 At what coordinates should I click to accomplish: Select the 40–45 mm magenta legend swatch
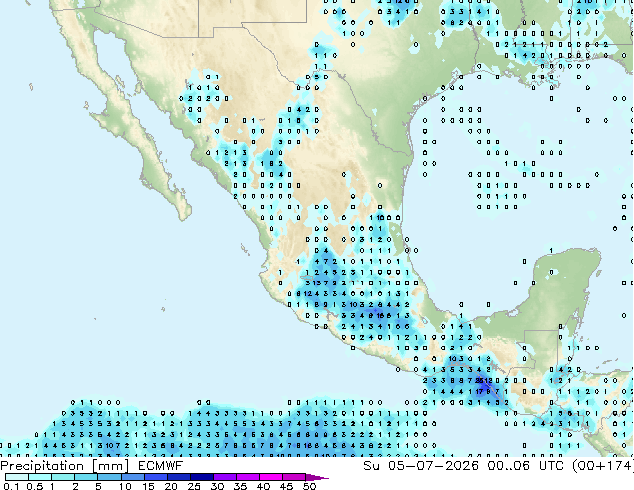click(271, 477)
